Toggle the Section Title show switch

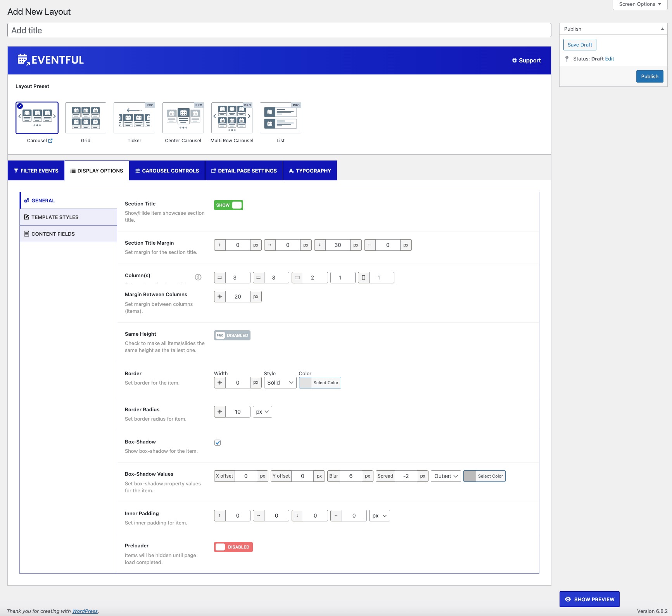click(228, 205)
